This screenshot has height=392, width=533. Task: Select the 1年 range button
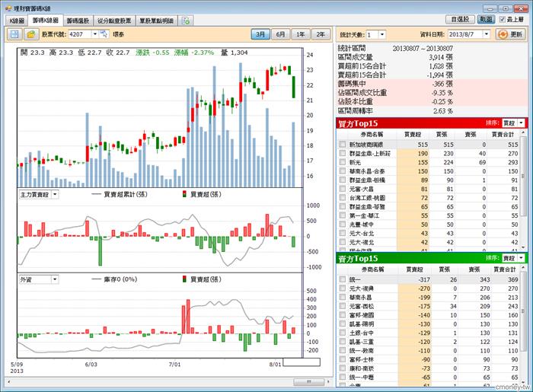pyautogui.click(x=301, y=34)
